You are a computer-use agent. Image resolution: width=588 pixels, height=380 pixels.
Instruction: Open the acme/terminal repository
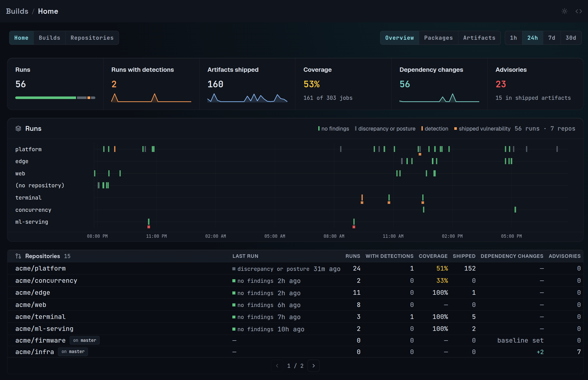[x=295, y=317]
